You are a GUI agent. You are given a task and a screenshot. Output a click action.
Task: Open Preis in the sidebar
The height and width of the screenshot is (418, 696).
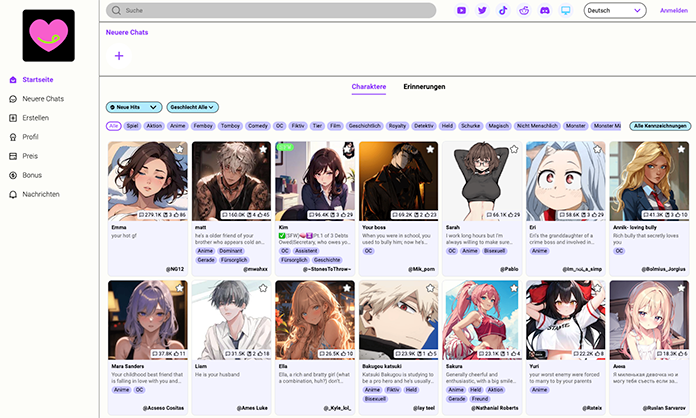click(x=30, y=156)
